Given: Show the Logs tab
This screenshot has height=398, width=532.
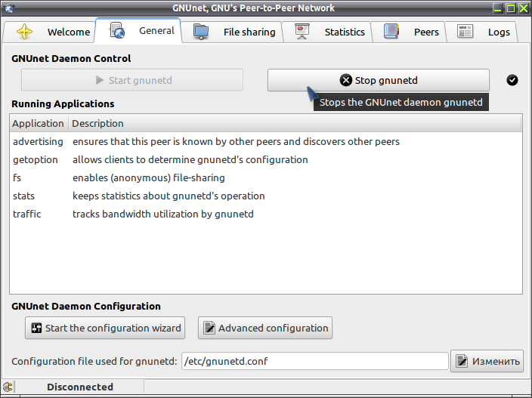Looking at the screenshot, I should pos(482,32).
